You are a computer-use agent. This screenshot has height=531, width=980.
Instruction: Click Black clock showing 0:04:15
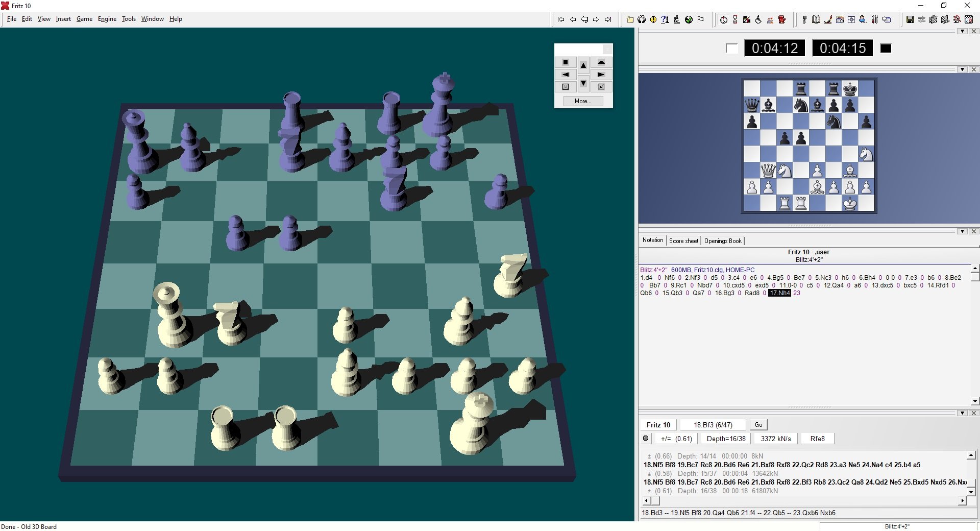click(843, 48)
